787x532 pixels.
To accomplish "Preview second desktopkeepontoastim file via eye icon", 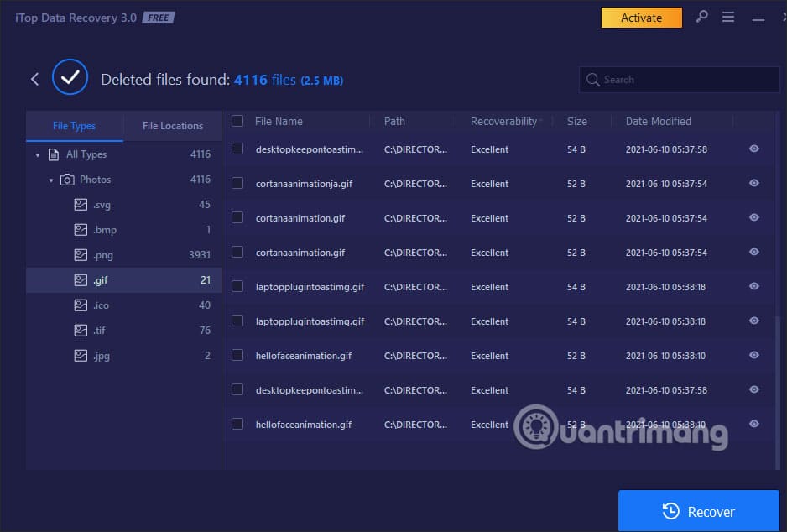I will pos(754,389).
